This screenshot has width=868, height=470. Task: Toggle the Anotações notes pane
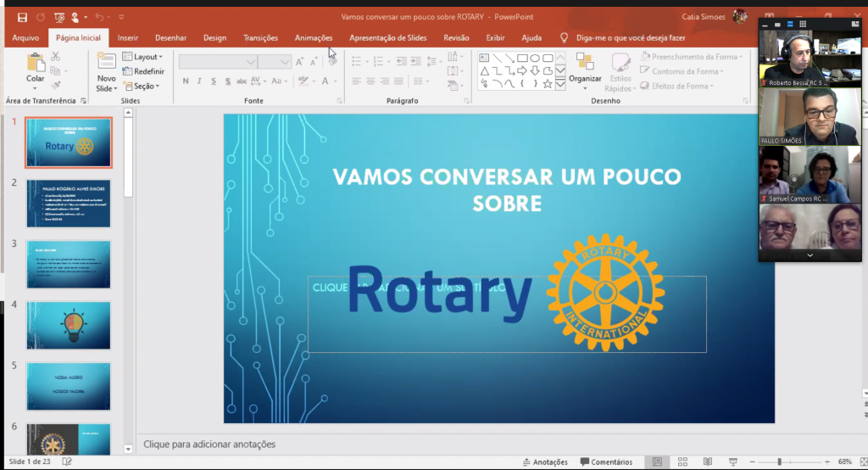545,462
